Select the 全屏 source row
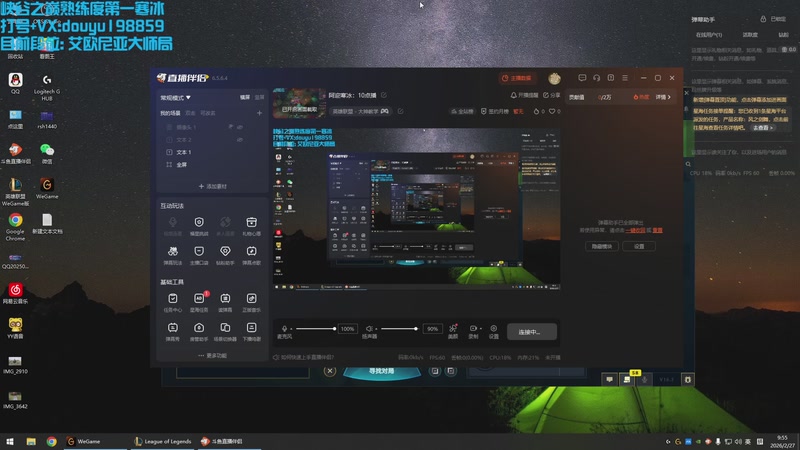Viewport: 800px width, 450px height. (x=212, y=164)
